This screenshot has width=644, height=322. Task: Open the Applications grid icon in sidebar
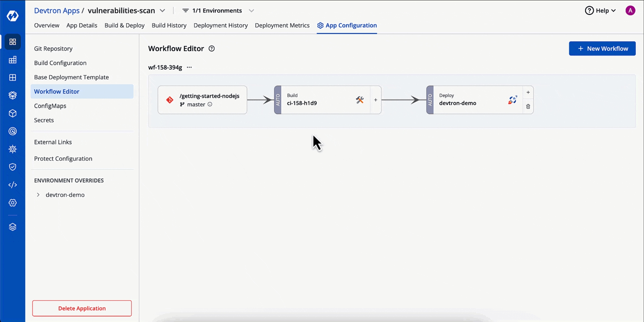pos(13,42)
